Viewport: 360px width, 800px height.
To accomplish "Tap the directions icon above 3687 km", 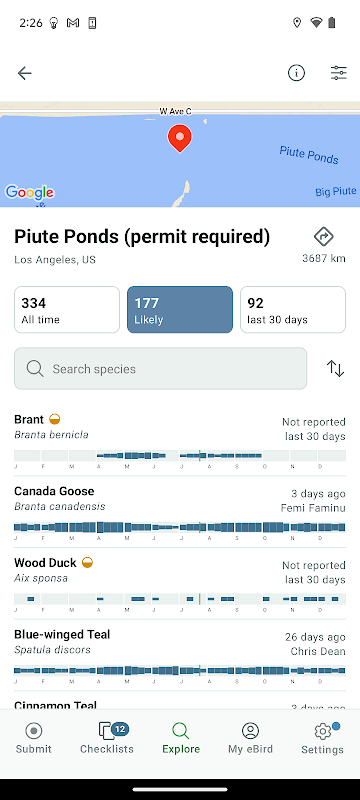I will pos(324,237).
